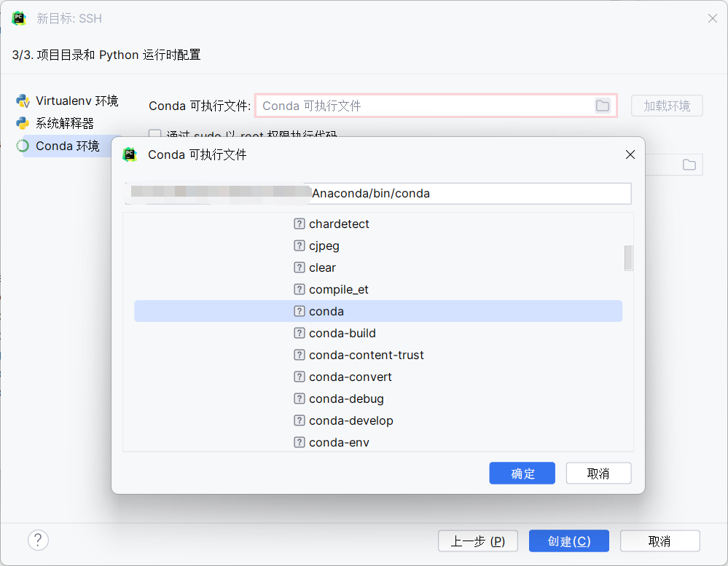Select the Virtualenv 环境 Python icon
The image size is (728, 566).
pyautogui.click(x=23, y=101)
